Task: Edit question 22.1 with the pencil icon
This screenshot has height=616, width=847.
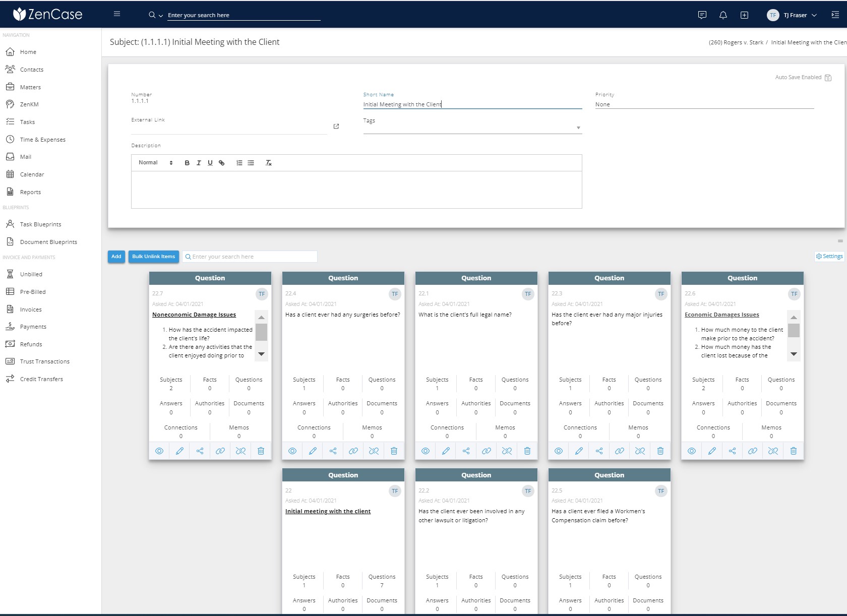Action: click(446, 451)
